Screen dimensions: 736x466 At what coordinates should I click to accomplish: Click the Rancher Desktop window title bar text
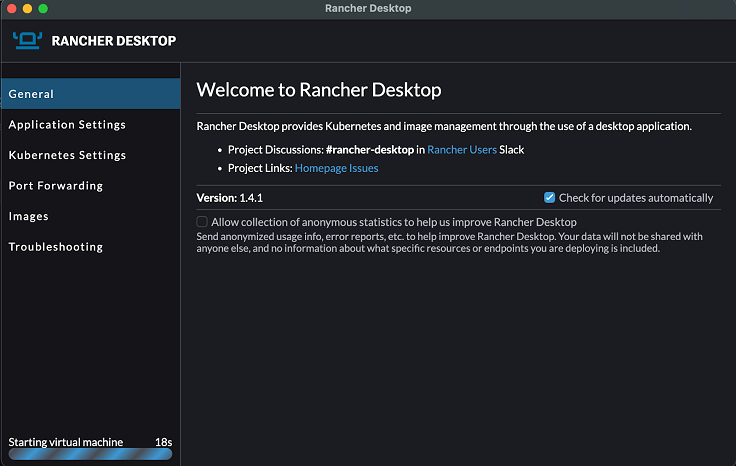[x=368, y=8]
